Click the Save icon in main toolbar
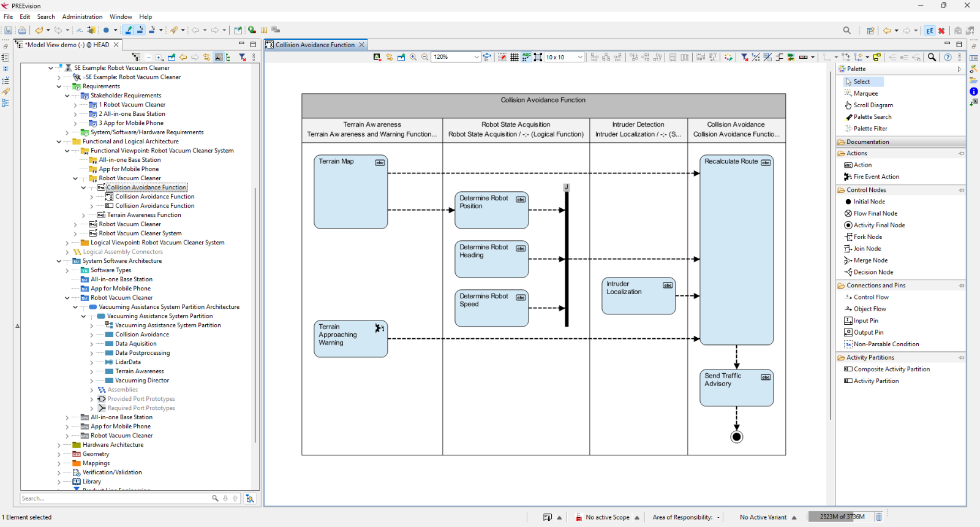This screenshot has width=980, height=527. tap(9, 30)
